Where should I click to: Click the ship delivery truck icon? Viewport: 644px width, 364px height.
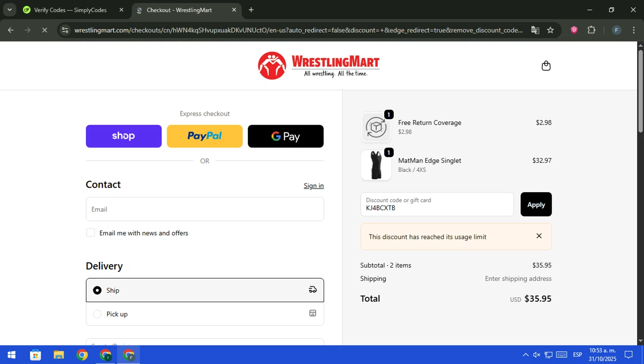click(313, 290)
